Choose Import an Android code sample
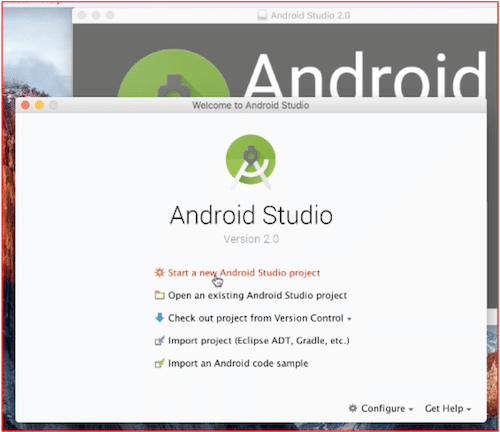Screen dimensions: 500x432 238,363
